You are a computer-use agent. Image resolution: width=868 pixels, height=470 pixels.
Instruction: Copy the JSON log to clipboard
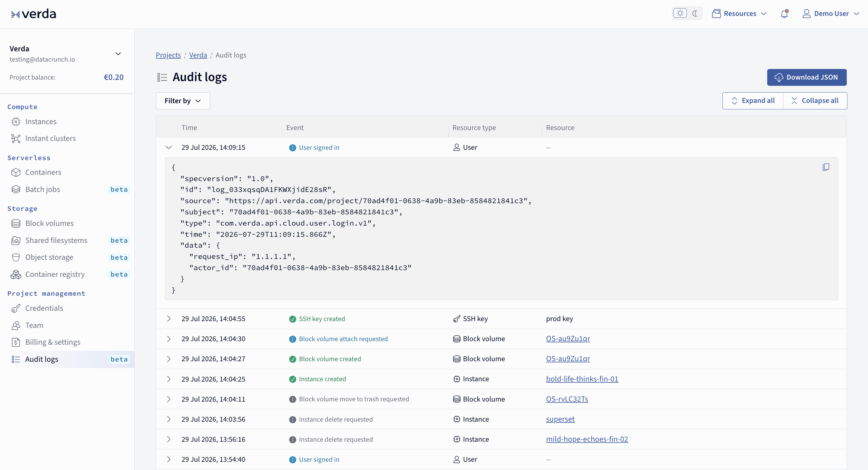[x=826, y=167]
